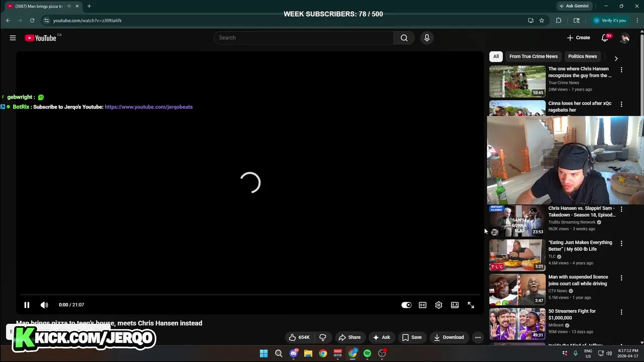Open the YouTube guide hamburger menu
The height and width of the screenshot is (362, 644).
point(13,38)
